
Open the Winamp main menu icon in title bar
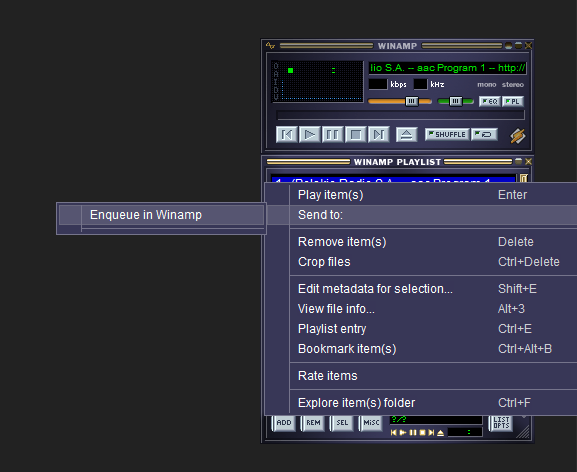coord(270,46)
